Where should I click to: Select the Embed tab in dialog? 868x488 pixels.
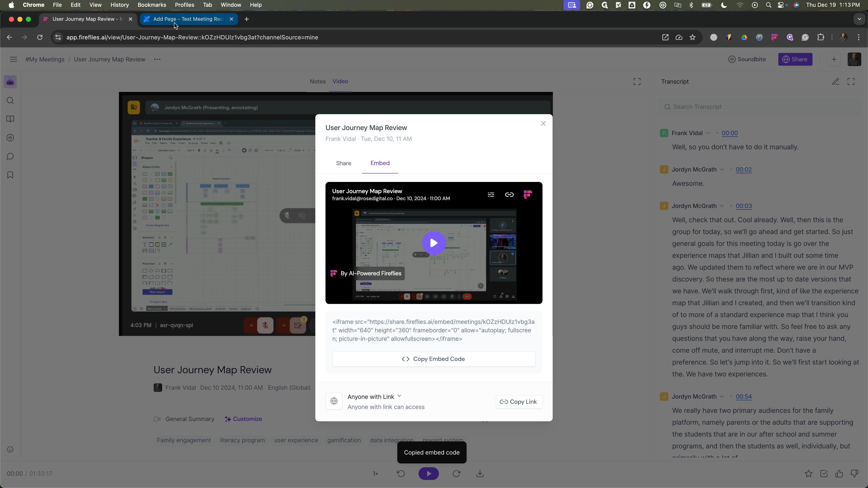(x=380, y=163)
